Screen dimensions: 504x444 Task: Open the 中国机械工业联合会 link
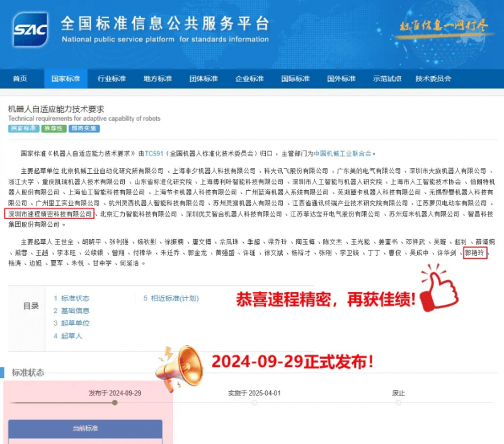(343, 153)
